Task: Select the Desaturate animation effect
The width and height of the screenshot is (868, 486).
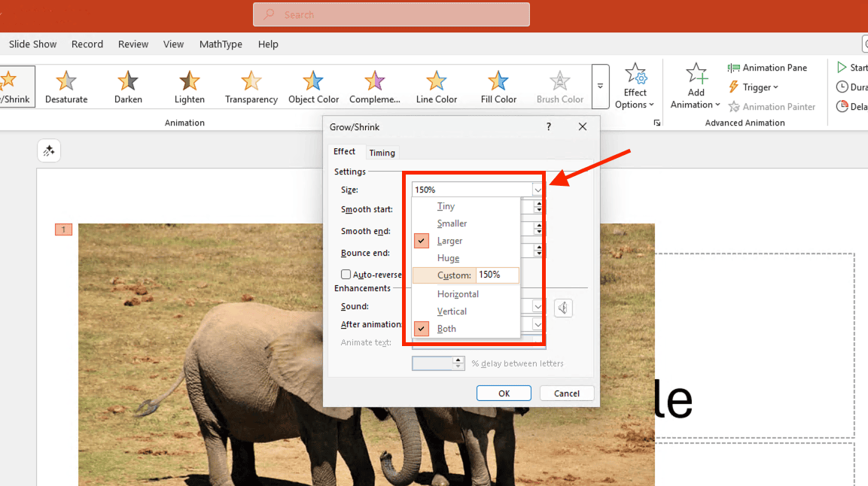Action: point(66,87)
